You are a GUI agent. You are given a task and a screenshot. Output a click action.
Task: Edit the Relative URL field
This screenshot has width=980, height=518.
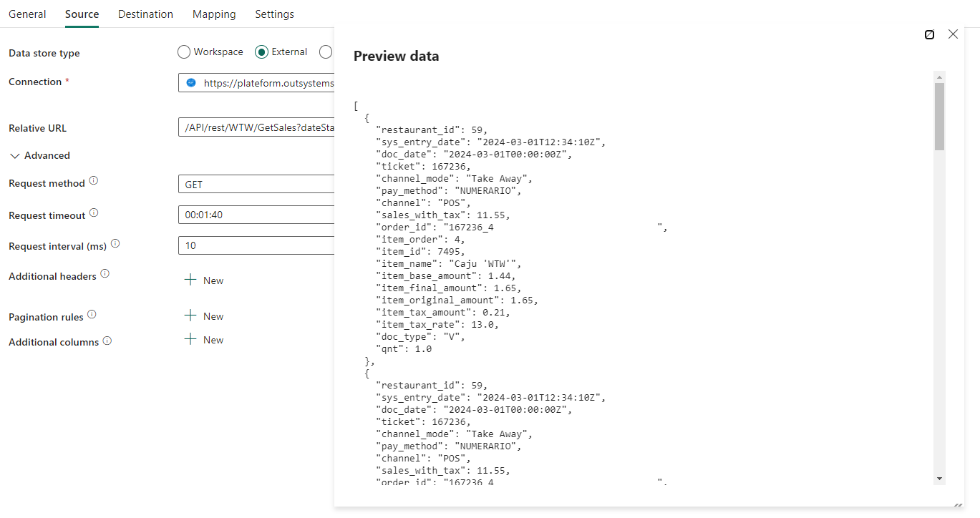pyautogui.click(x=256, y=128)
